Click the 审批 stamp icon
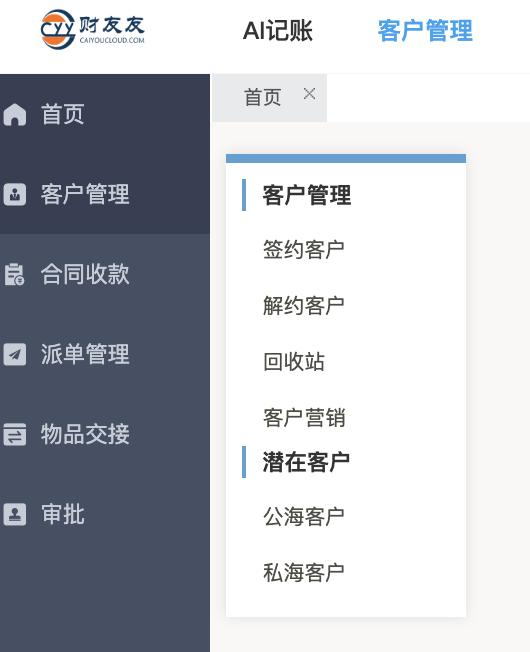The height and width of the screenshot is (652, 530). tap(15, 514)
